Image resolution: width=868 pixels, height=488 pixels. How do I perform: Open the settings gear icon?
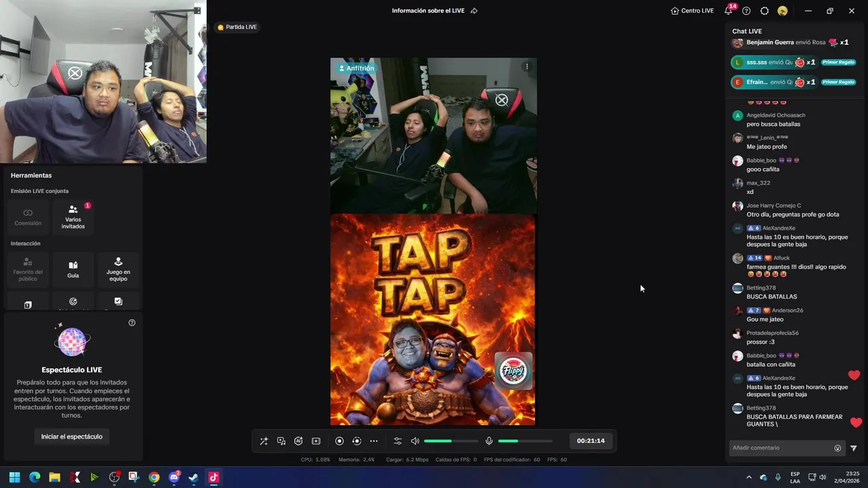coord(765,11)
